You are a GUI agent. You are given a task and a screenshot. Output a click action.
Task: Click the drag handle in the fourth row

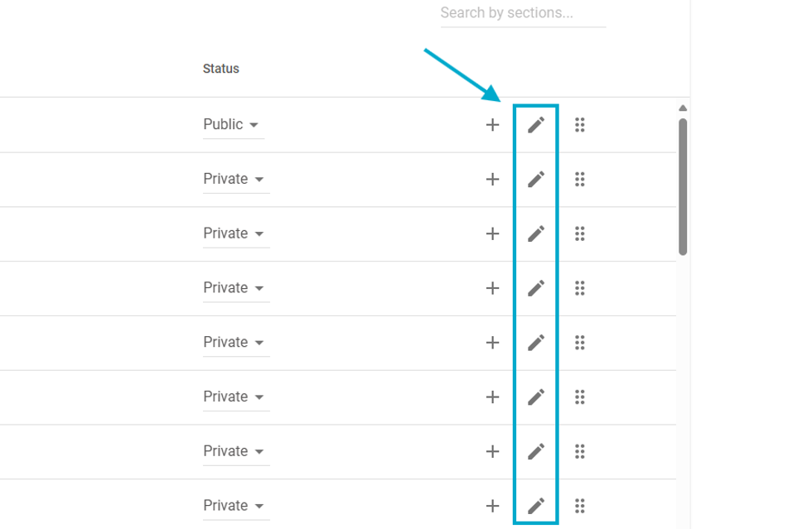click(580, 288)
